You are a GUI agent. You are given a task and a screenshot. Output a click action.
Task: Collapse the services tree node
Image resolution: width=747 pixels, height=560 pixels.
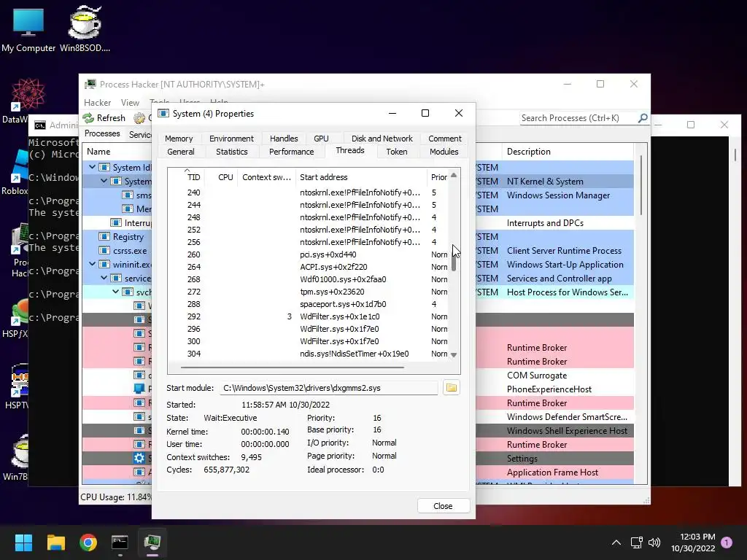104,278
